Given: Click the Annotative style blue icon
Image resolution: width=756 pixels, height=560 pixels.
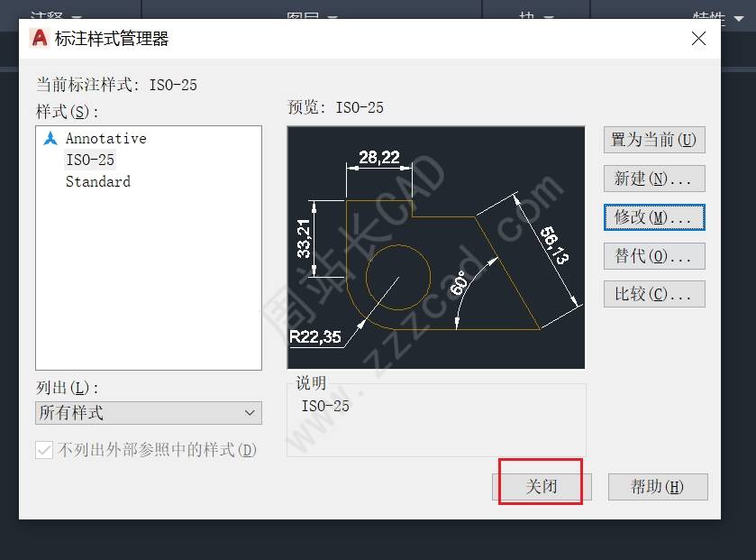Looking at the screenshot, I should (50, 139).
